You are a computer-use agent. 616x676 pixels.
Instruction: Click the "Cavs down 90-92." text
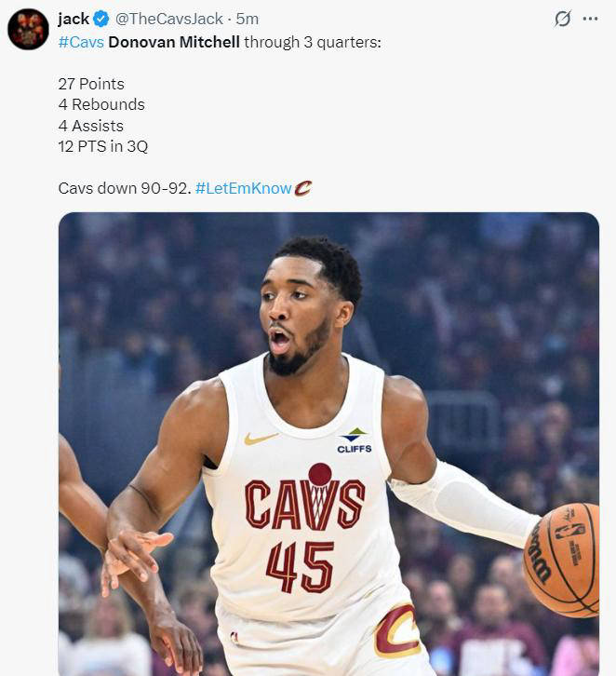click(125, 188)
